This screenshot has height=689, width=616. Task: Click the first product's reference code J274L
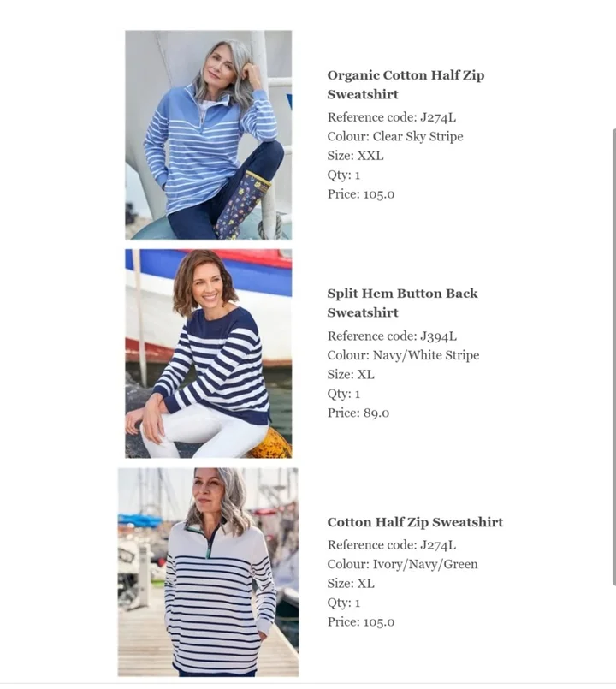pos(438,117)
